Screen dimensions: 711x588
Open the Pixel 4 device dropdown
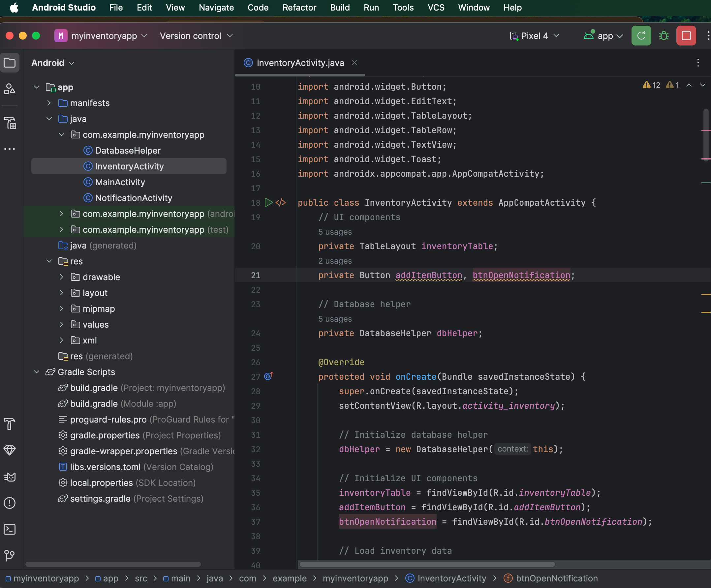click(x=535, y=36)
